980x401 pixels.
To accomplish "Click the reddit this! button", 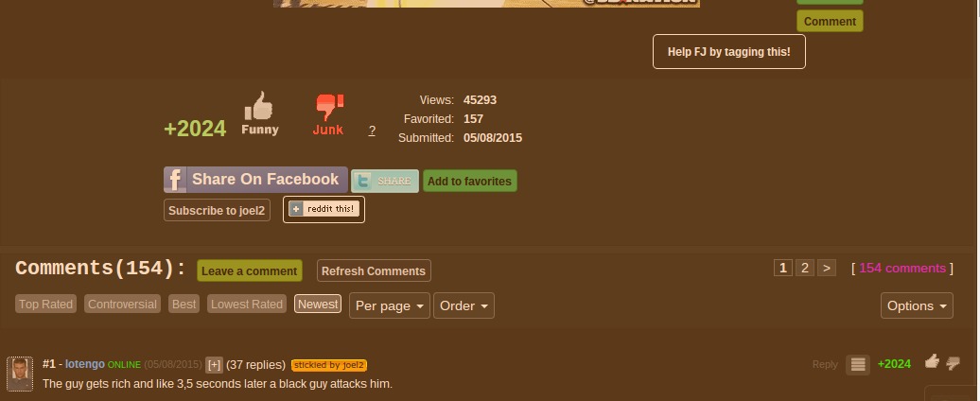I will point(324,209).
